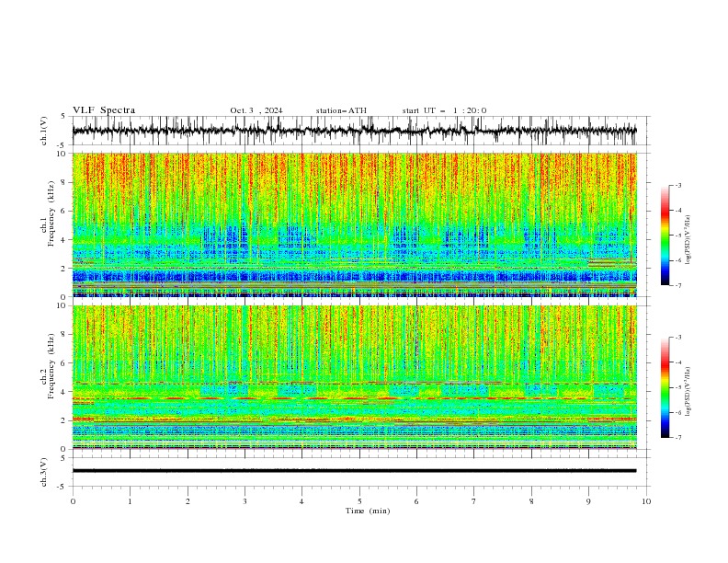
Task: Click the 'ch.3(V)' waveform axis label
Action: pos(44,472)
